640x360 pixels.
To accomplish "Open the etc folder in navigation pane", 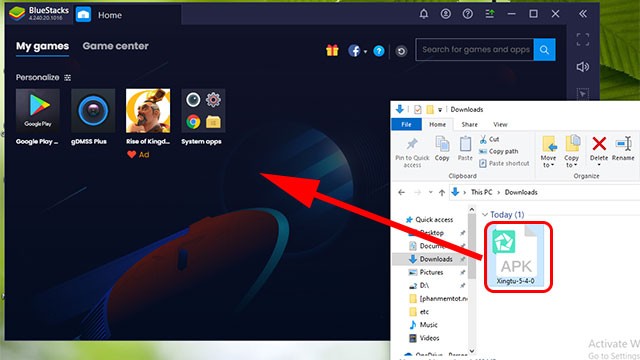I will pos(419,312).
